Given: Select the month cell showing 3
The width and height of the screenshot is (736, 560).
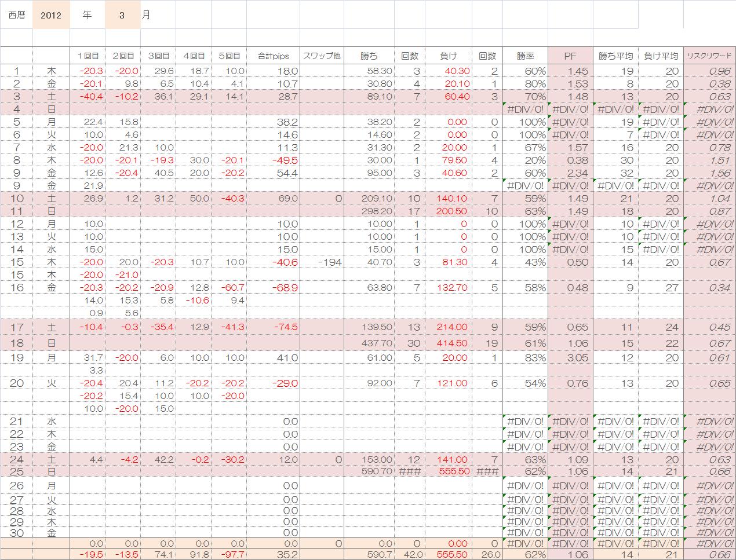Looking at the screenshot, I should tap(122, 15).
